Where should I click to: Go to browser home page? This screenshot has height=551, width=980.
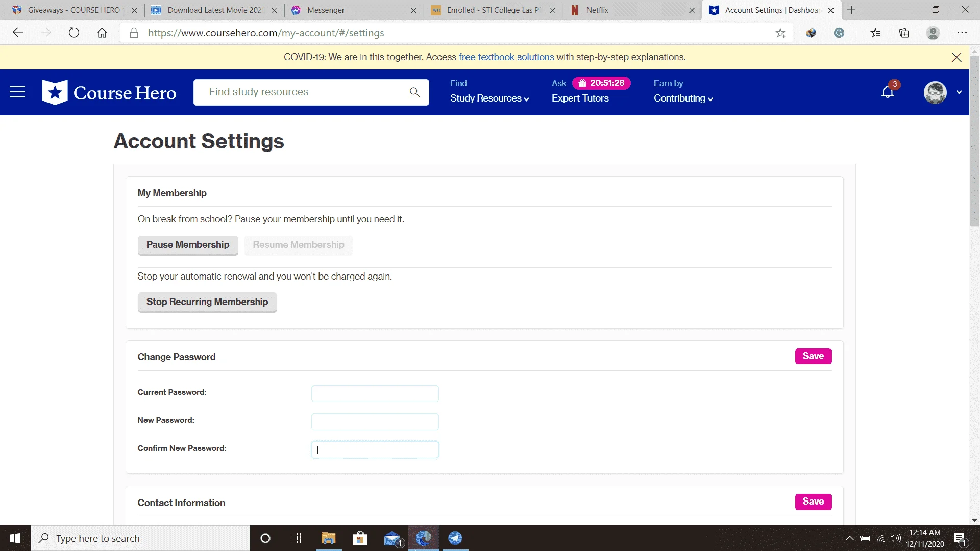[102, 33]
